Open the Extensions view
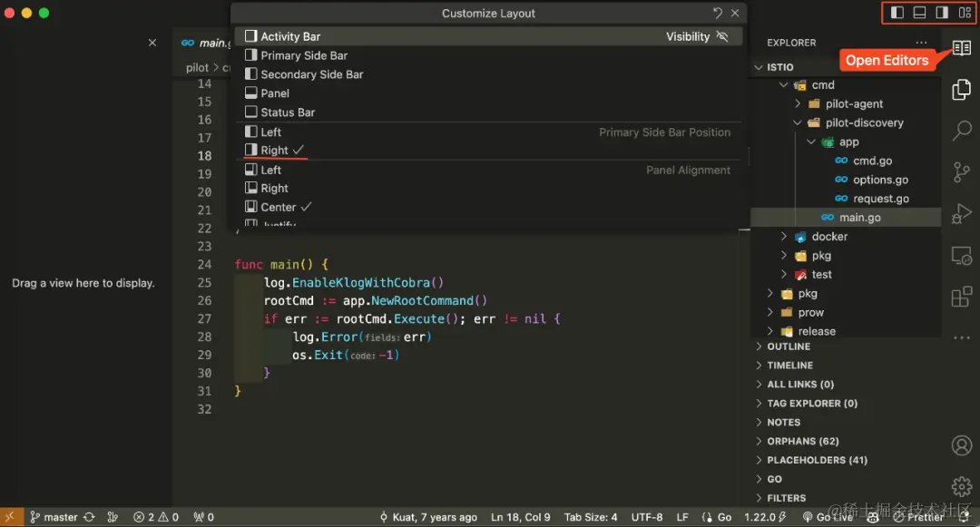 [961, 297]
